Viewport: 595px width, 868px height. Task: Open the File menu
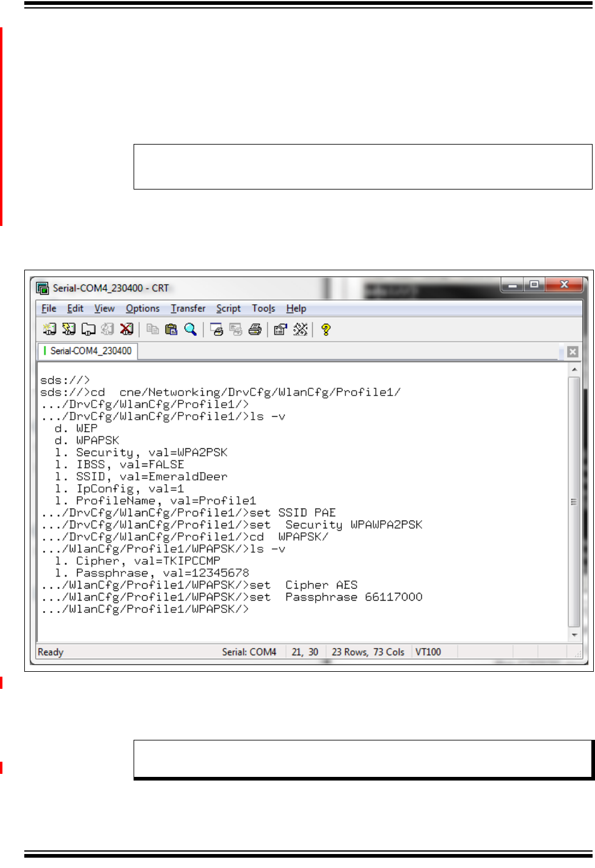(x=49, y=309)
